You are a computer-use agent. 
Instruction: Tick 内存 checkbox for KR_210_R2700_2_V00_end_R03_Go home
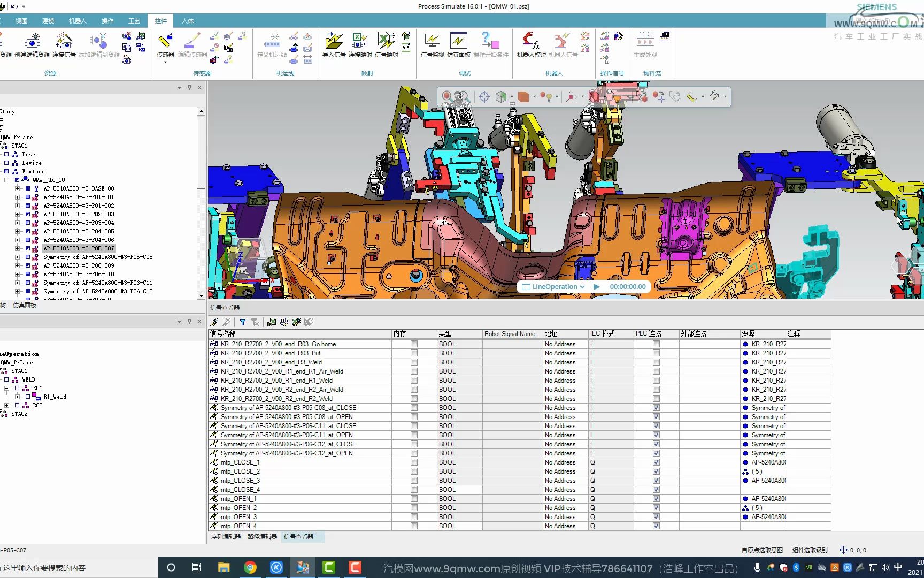click(414, 344)
